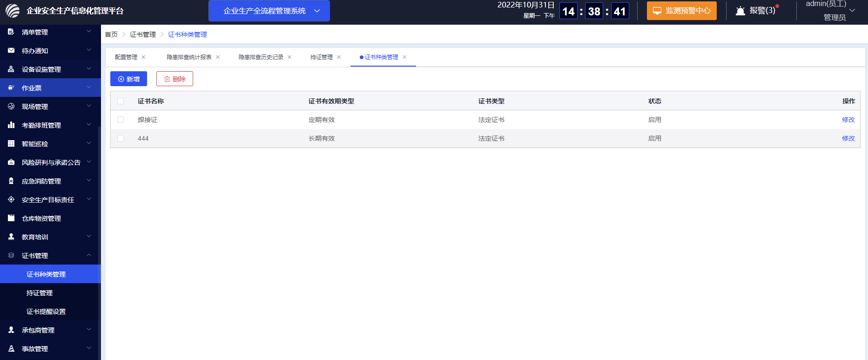This screenshot has width=868, height=360.
Task: Click the 教育培训 person icon
Action: (x=11, y=237)
